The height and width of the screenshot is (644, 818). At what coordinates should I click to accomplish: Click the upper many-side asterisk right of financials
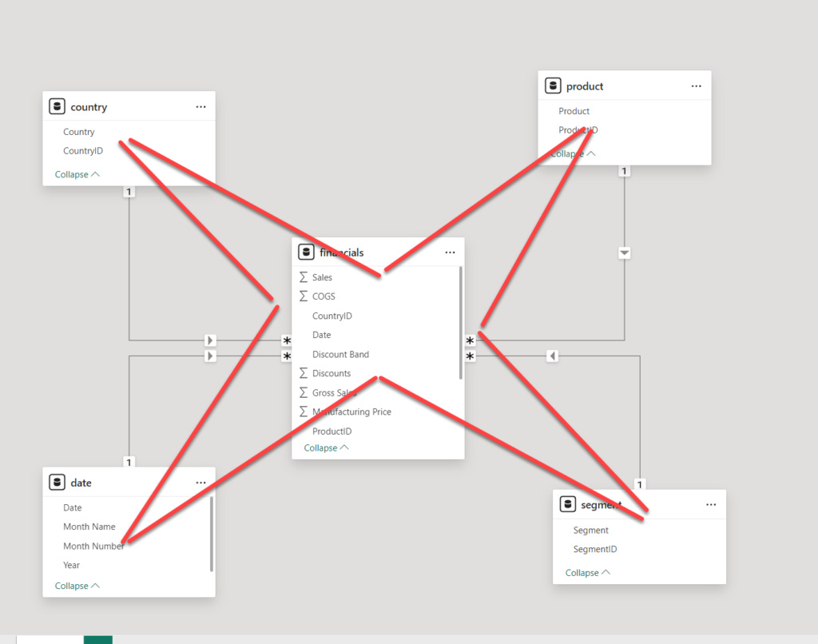[x=470, y=341]
